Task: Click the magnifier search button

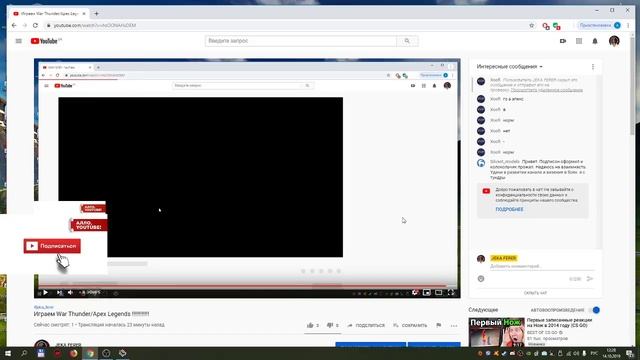Action: (407, 41)
